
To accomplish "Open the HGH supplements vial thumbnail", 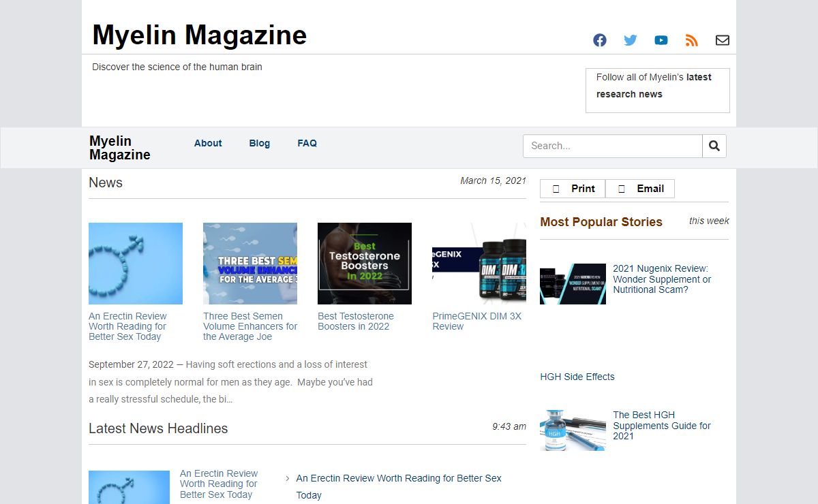I will point(573,430).
